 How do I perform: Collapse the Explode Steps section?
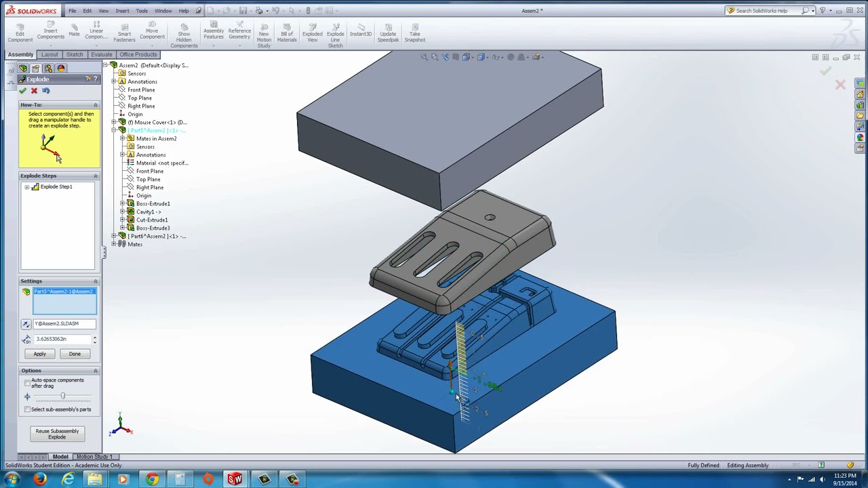95,176
